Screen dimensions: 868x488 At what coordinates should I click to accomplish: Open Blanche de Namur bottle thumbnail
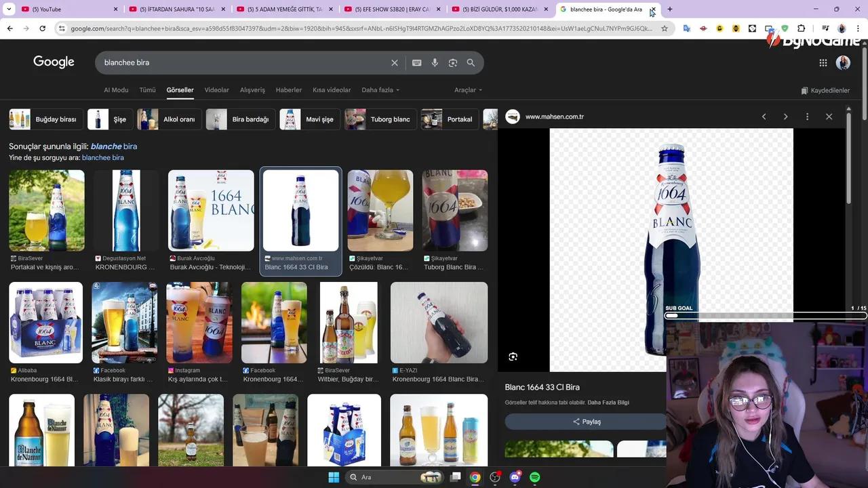pyautogui.click(x=42, y=430)
